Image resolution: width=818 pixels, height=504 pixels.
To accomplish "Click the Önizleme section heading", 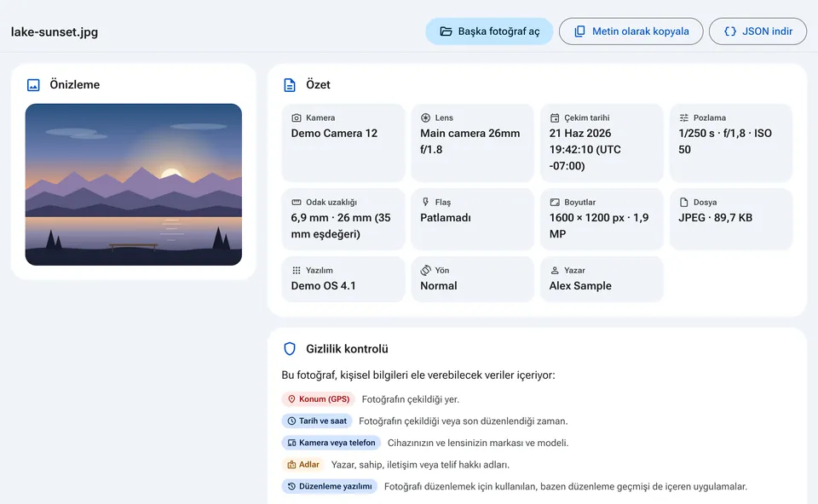I will pyautogui.click(x=75, y=85).
